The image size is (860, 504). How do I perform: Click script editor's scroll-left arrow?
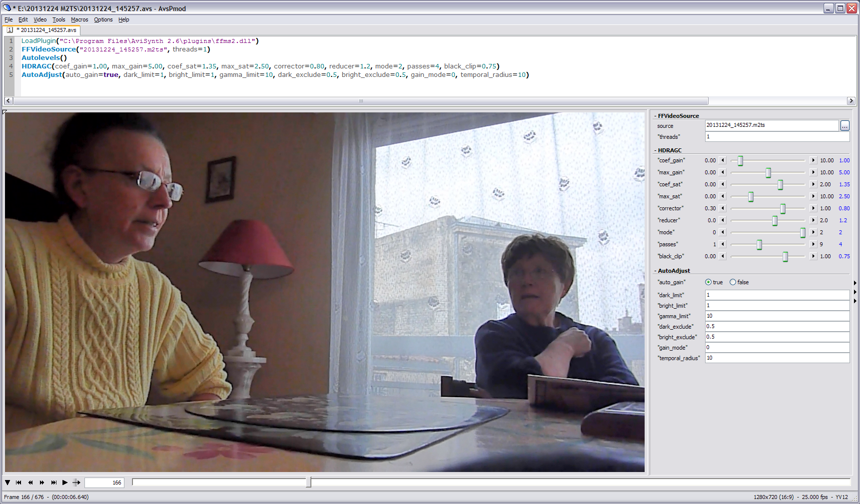coord(8,101)
